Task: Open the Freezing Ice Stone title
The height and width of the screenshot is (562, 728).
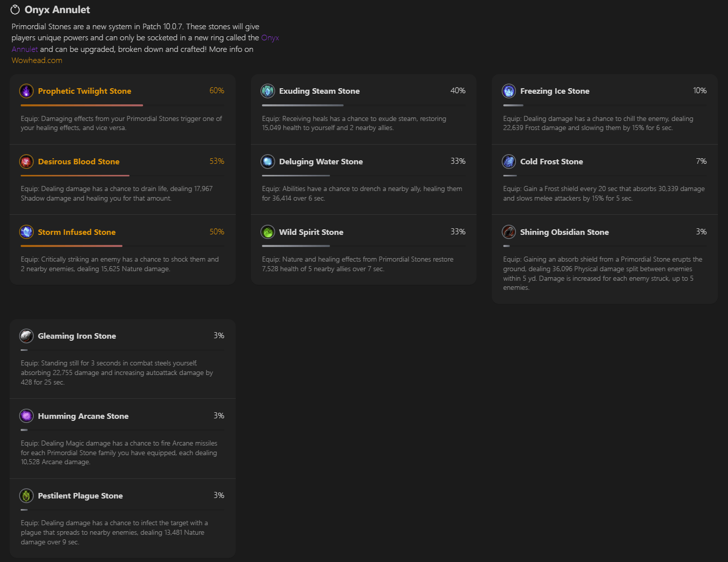Action: pos(555,91)
